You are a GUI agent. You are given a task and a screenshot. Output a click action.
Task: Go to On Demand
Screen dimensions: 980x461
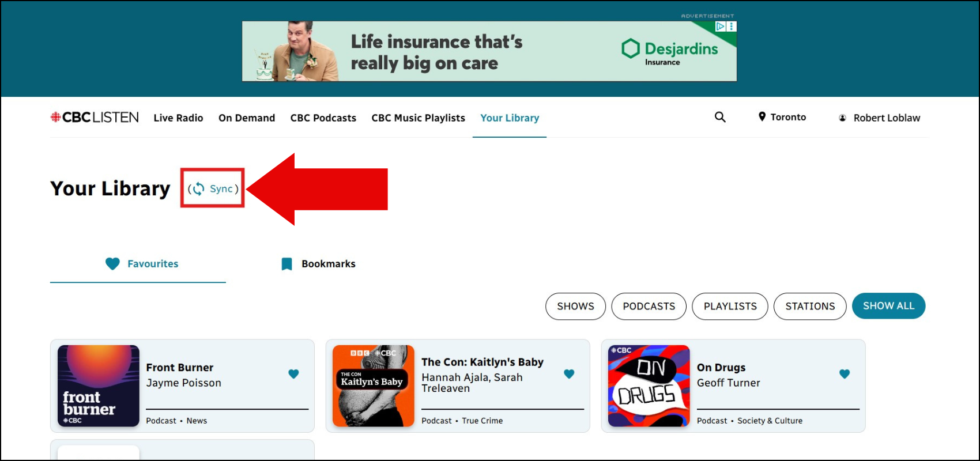pyautogui.click(x=247, y=118)
